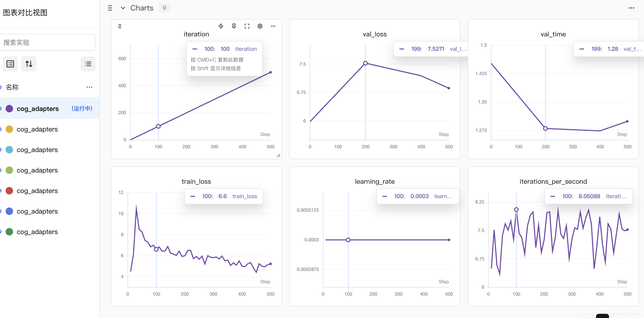Focus the 搜索实验 search field

pos(48,42)
